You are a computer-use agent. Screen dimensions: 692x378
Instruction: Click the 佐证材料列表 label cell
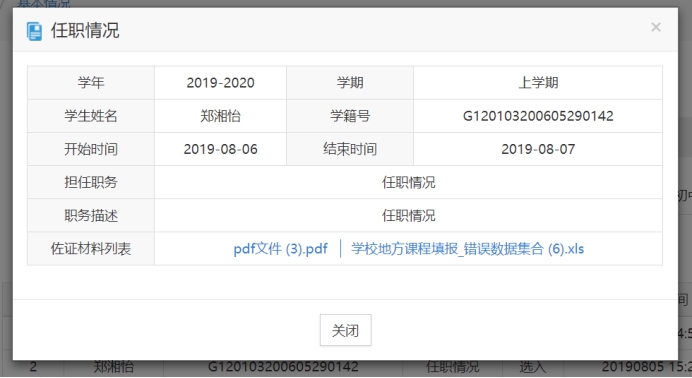point(91,249)
